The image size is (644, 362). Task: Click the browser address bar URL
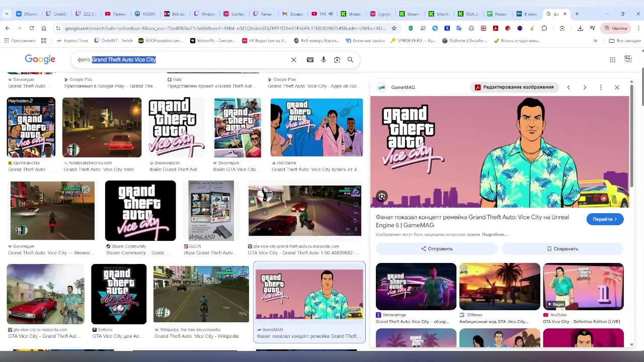tap(225, 28)
